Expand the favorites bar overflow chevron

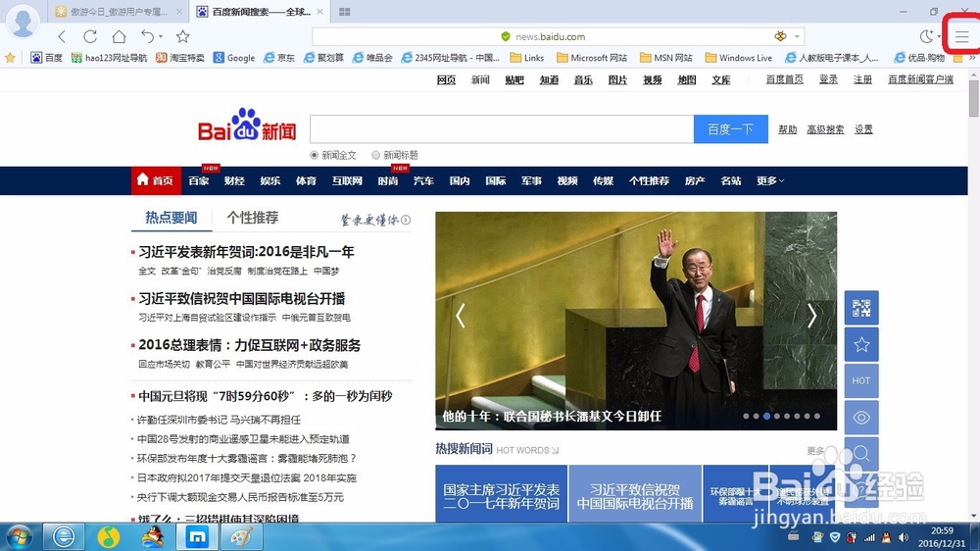point(972,58)
